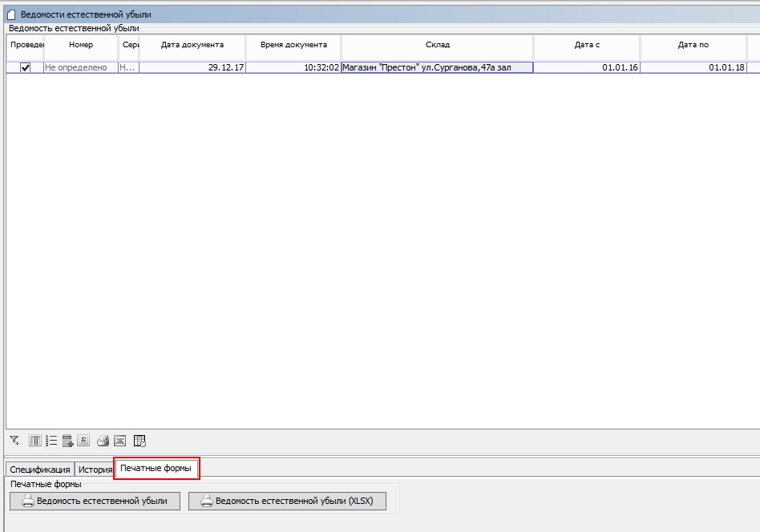760x532 pixels.
Task: Click the printer icon in grid toolbar
Action: pos(103,441)
